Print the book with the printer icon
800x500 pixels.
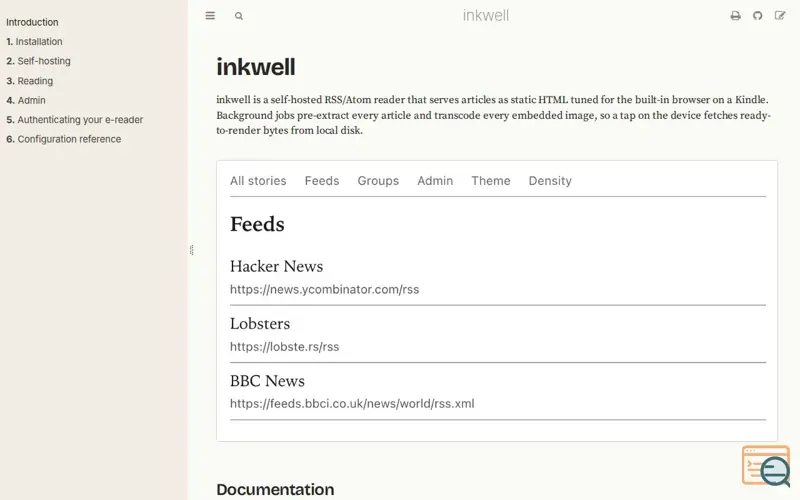735,16
